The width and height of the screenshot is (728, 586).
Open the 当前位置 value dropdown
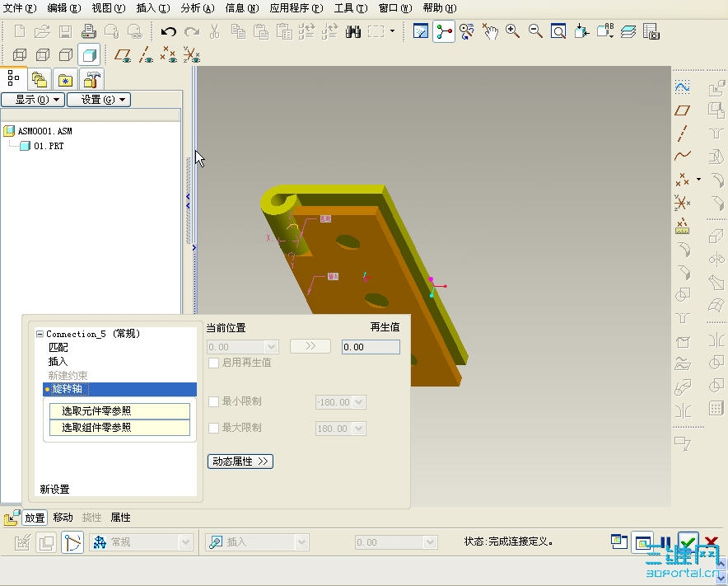[272, 347]
